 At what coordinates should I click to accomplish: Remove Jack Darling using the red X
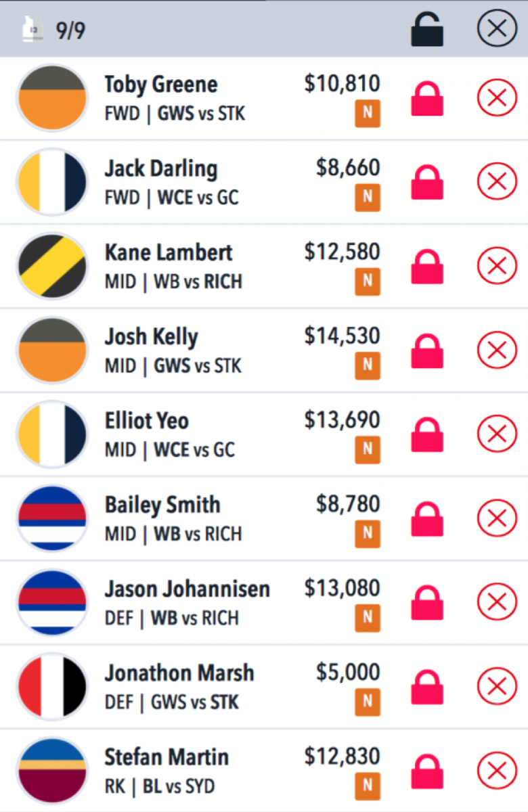497,183
